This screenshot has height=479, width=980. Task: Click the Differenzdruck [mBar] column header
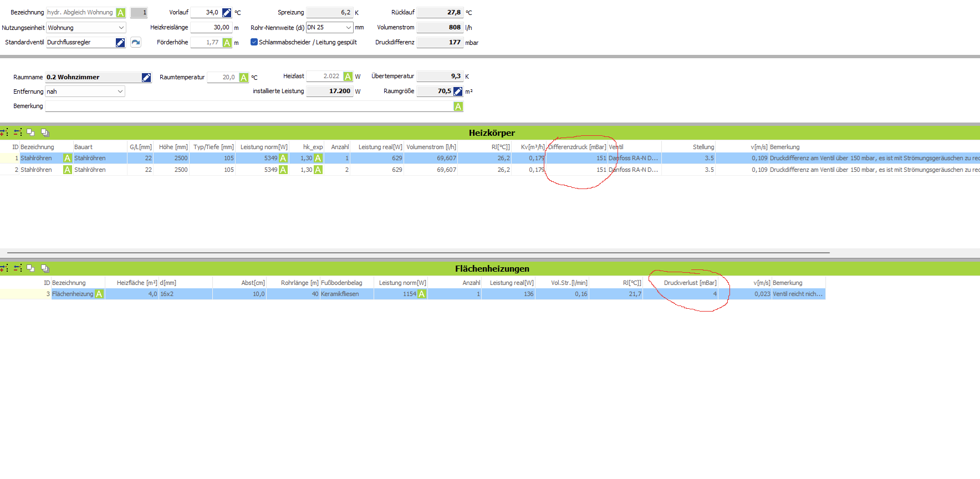(x=576, y=147)
